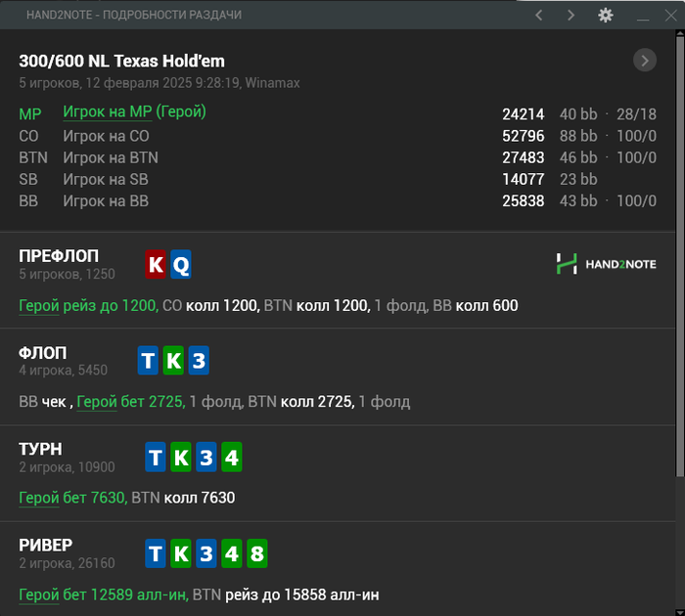
Task: Minimize the Hand2Note window
Action: coord(643,18)
